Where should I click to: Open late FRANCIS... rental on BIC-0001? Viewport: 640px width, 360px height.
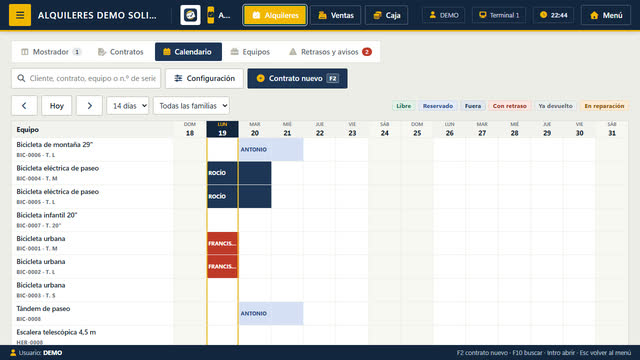[222, 243]
